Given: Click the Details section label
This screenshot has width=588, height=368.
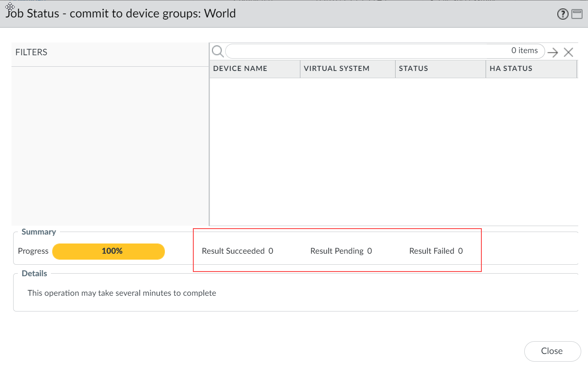Looking at the screenshot, I should point(34,273).
